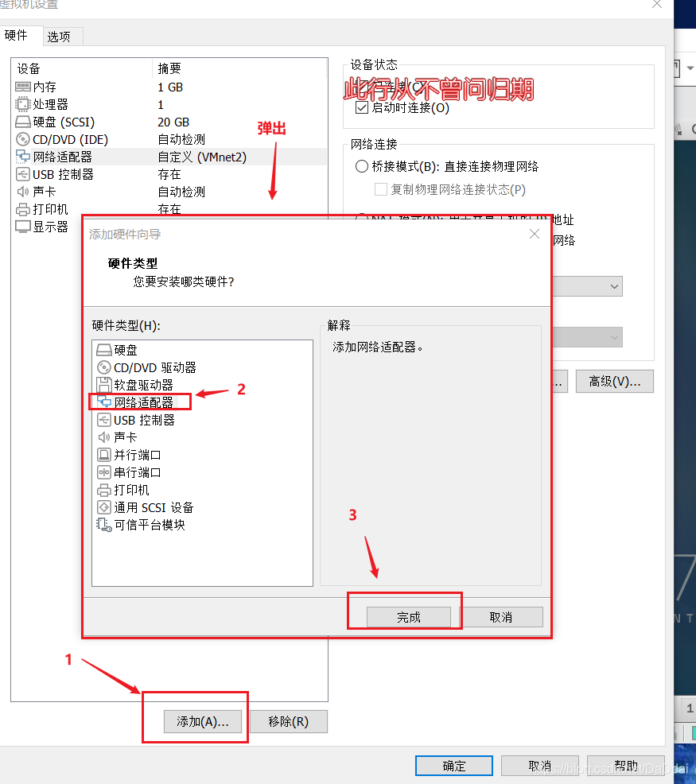Image resolution: width=696 pixels, height=784 pixels.
Task: Open the lower network selection dropdown
Action: 612,336
